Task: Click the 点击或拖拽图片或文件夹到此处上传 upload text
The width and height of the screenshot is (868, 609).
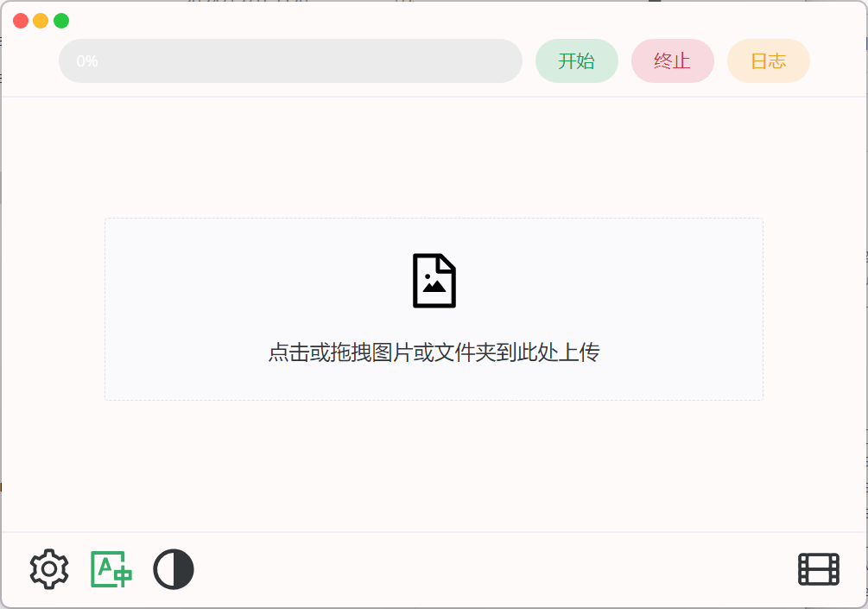Action: (x=434, y=352)
